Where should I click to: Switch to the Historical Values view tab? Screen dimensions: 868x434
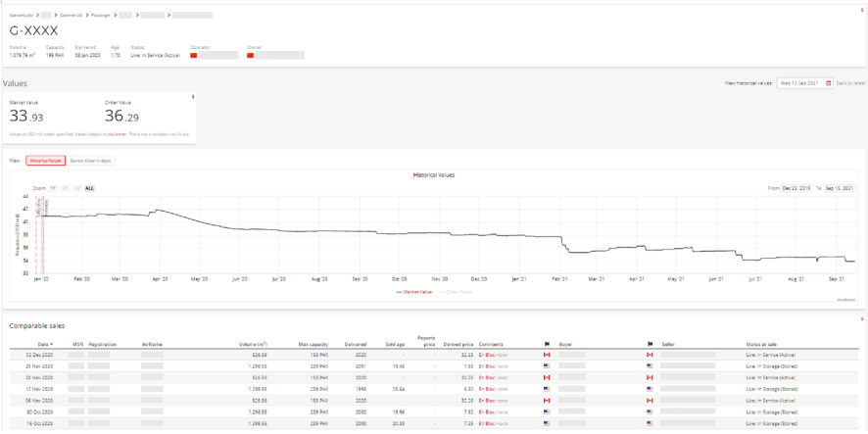click(x=45, y=160)
